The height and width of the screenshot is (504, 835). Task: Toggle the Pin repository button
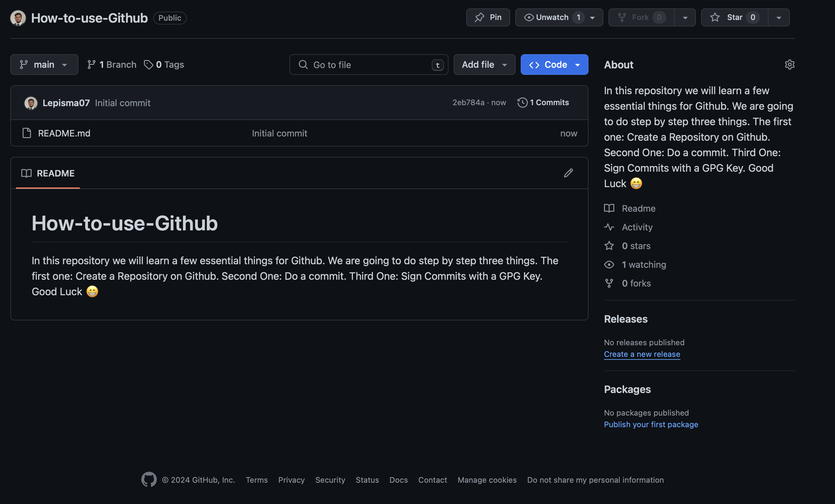(x=488, y=17)
